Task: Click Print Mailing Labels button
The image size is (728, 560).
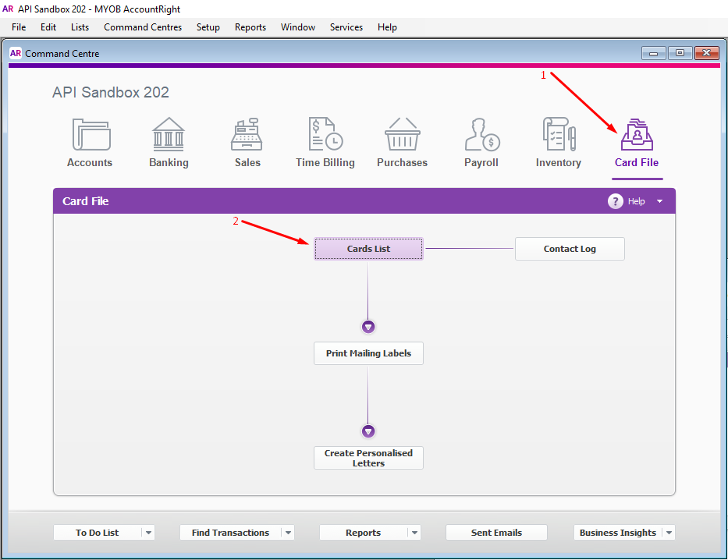Action: click(x=368, y=353)
